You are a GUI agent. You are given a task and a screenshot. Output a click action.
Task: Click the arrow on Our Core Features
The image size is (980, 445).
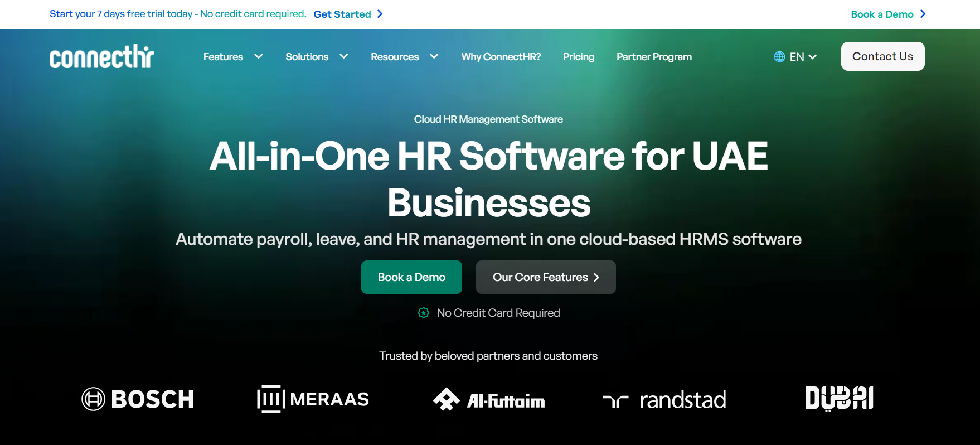[596, 277]
